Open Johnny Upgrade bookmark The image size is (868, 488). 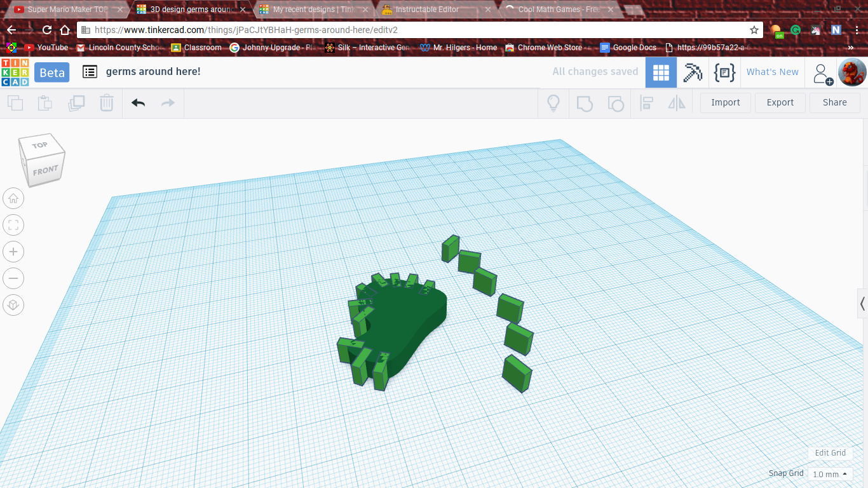tap(273, 48)
